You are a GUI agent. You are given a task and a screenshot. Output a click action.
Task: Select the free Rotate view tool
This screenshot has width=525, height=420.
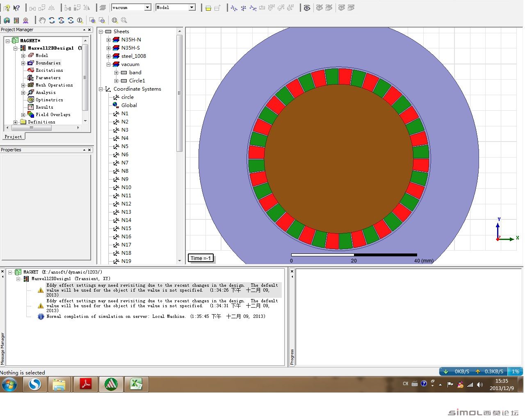click(x=52, y=20)
